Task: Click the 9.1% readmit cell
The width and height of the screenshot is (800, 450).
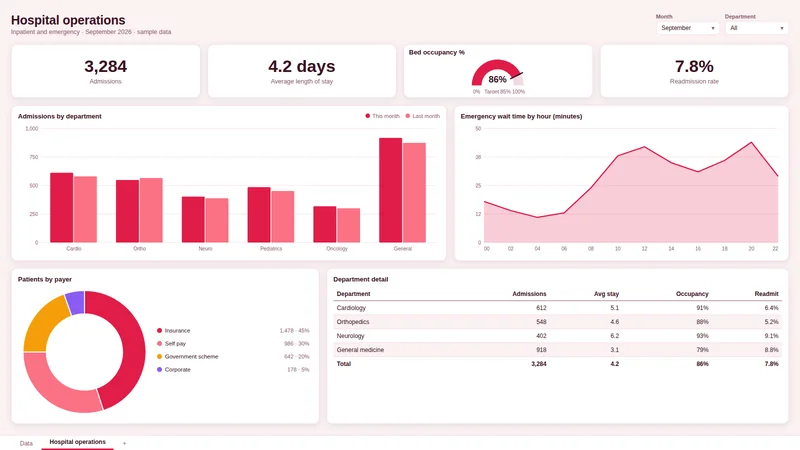Action: (x=772, y=336)
